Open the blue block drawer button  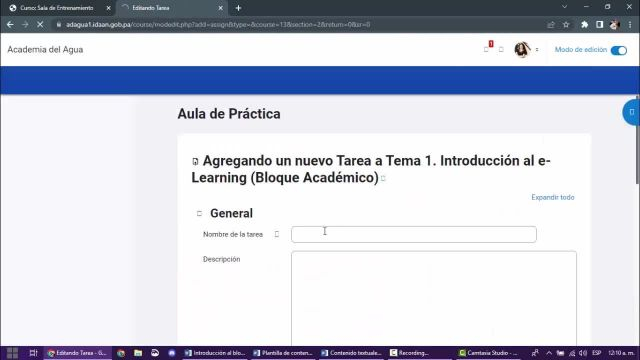coord(631,112)
